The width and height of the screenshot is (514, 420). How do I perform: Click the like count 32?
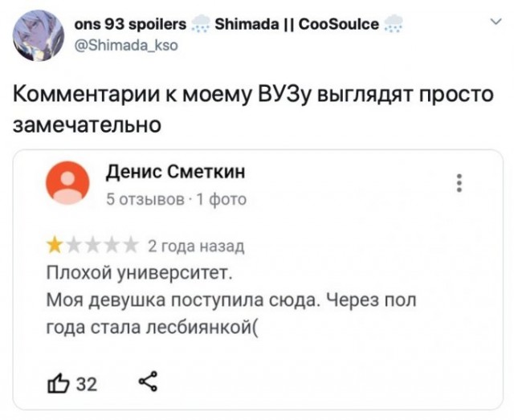coord(86,384)
